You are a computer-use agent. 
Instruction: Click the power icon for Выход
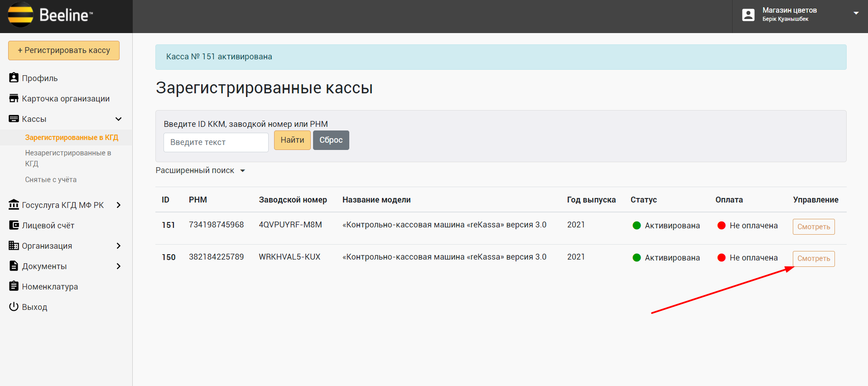(x=14, y=307)
